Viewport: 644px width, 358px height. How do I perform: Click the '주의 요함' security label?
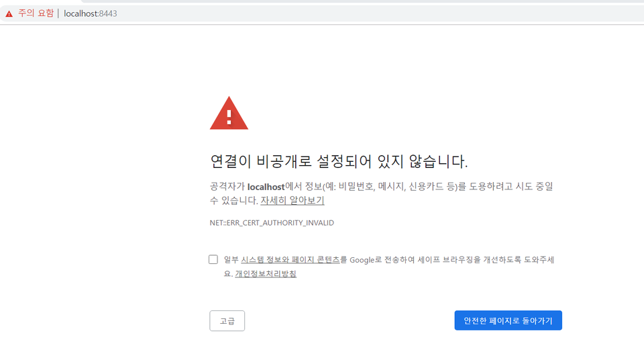tap(36, 13)
